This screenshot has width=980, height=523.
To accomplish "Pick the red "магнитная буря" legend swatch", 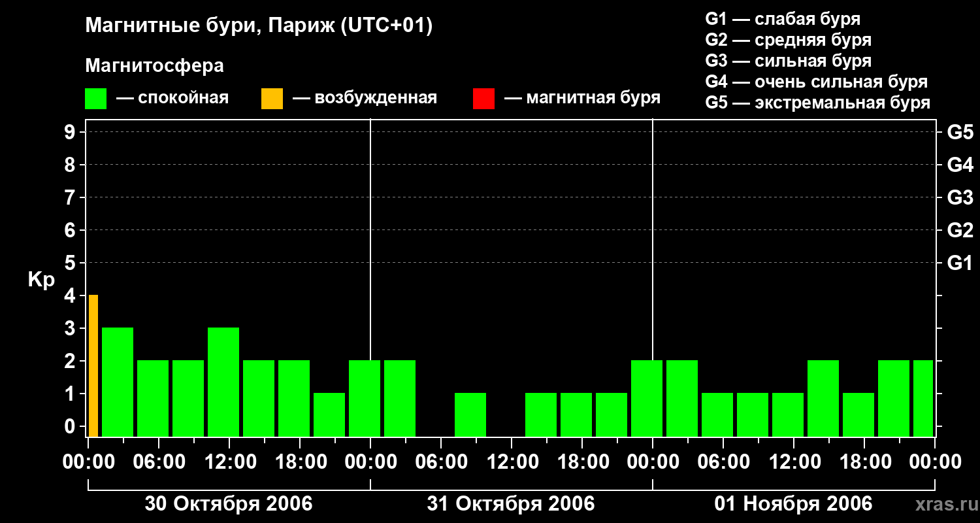I will [x=483, y=99].
